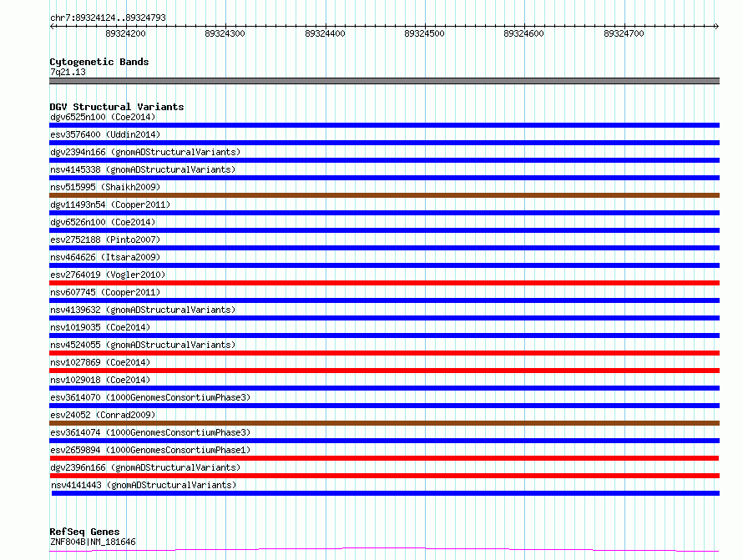This screenshot has height=560, width=743.
Task: Click ruler position 89324600
Action: click(x=524, y=33)
